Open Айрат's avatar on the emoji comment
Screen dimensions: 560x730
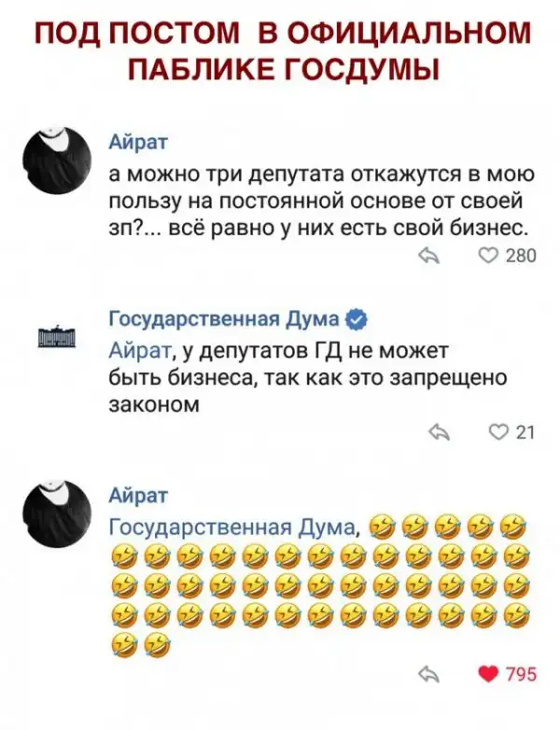pos(56,511)
